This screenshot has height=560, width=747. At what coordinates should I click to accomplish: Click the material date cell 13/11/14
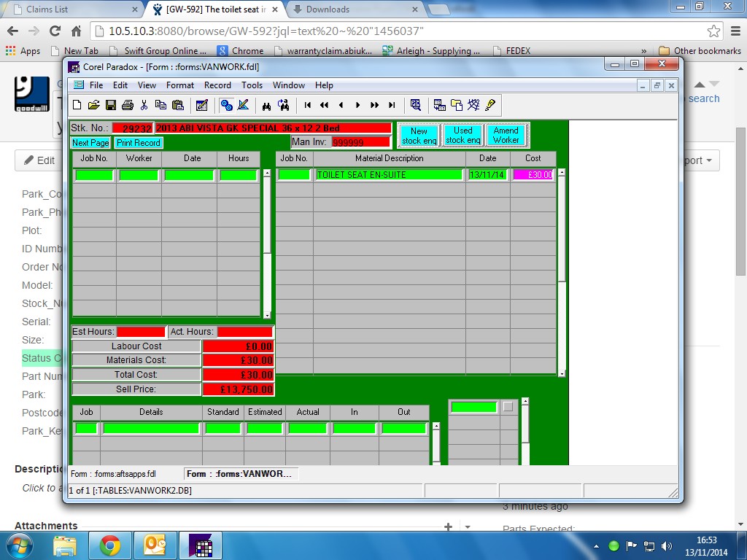point(487,175)
